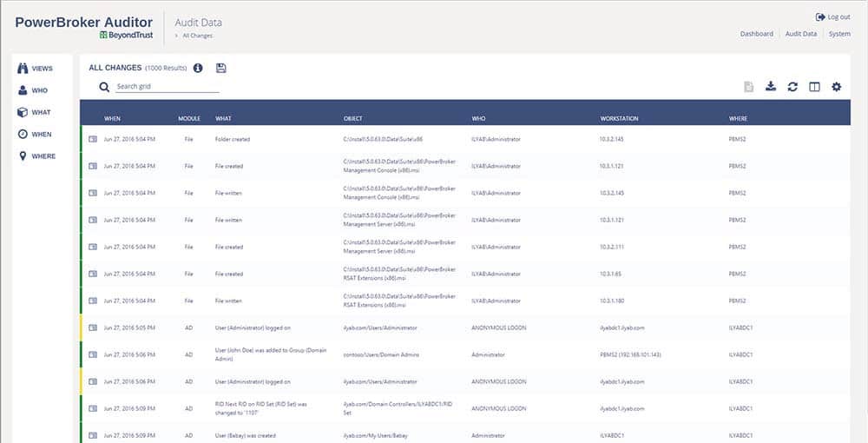The image size is (868, 443).
Task: Open detail icon for 5:05 PM logon row
Action: point(93,327)
